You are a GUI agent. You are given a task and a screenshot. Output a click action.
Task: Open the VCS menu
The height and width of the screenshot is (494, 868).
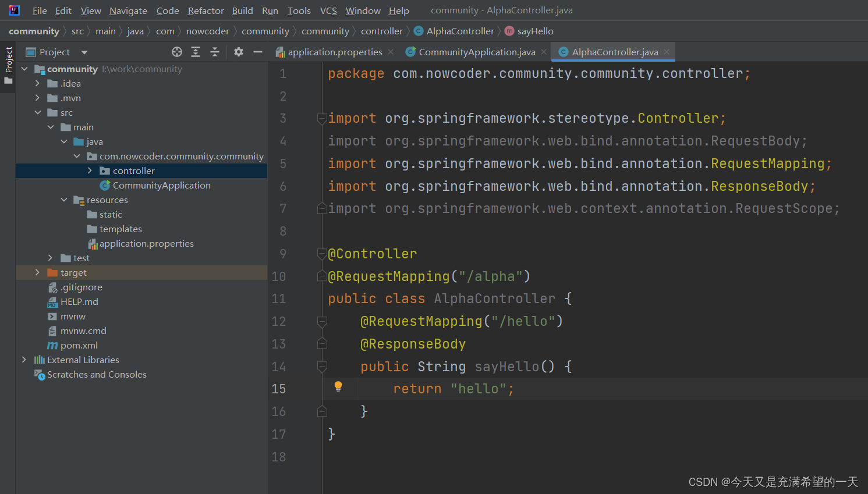click(328, 10)
